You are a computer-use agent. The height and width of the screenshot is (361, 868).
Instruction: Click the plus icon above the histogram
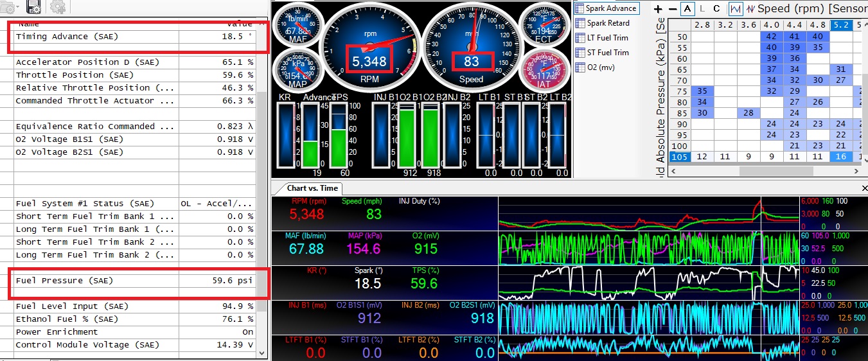point(658,9)
